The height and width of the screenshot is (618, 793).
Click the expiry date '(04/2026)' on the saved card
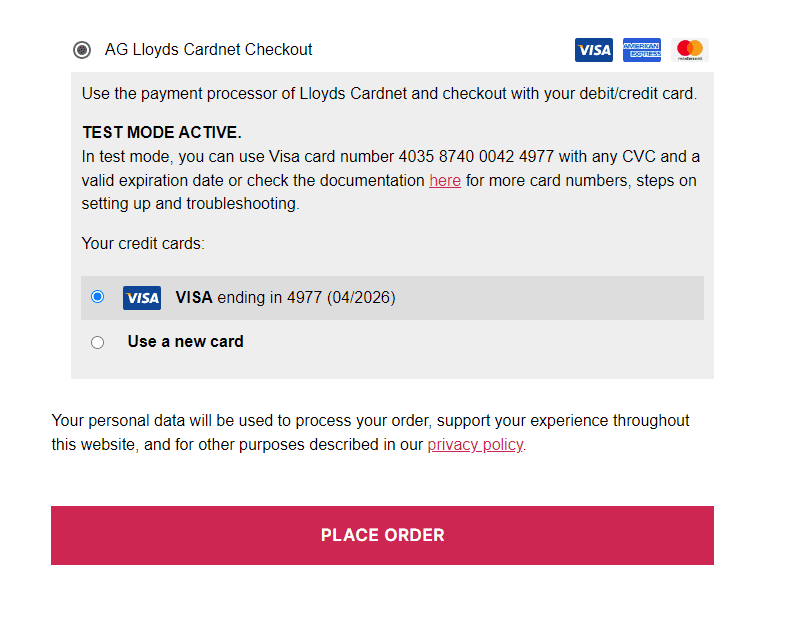[x=361, y=298]
